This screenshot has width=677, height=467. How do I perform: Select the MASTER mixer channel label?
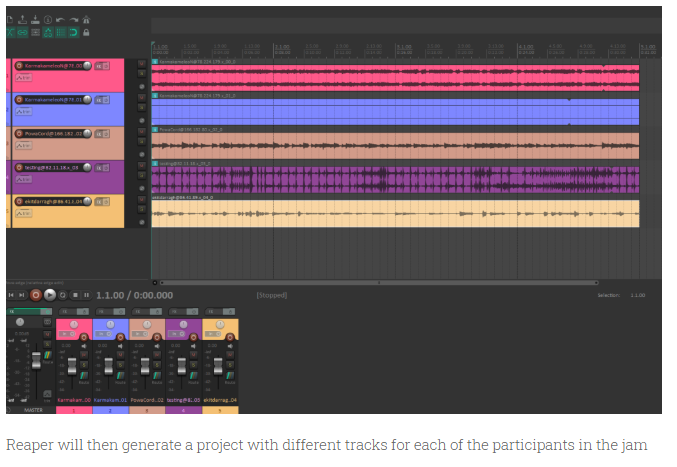point(33,409)
